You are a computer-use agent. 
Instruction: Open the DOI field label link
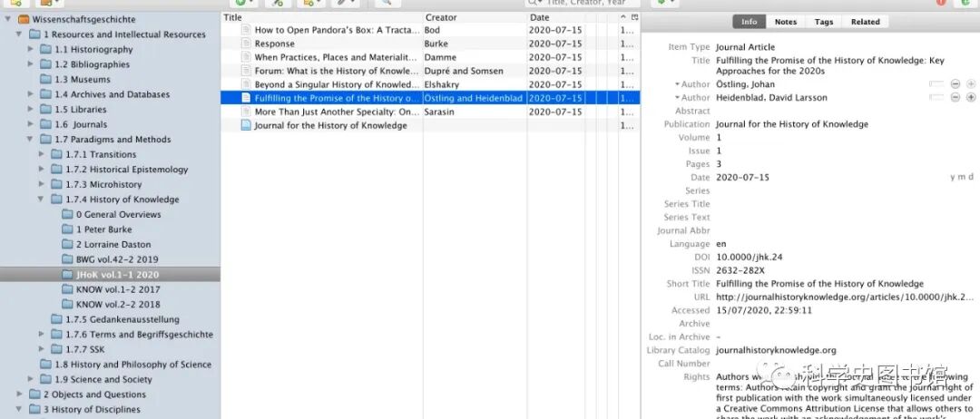[701, 258]
